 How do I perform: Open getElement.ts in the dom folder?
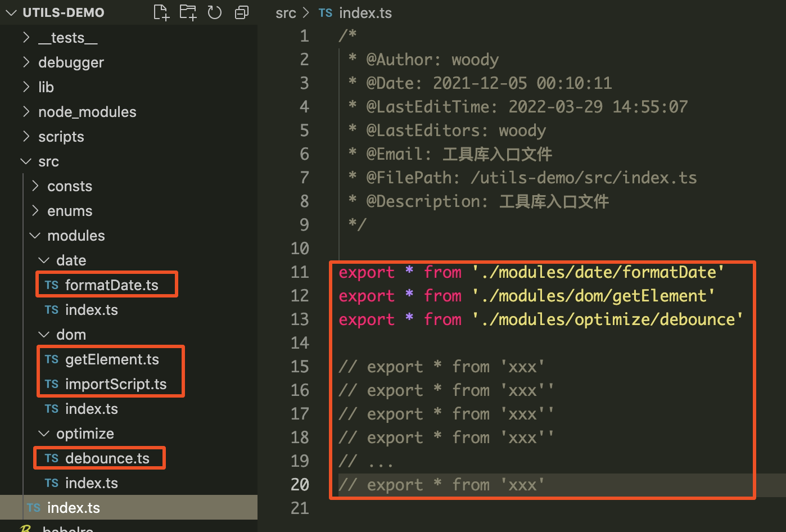coord(112,359)
